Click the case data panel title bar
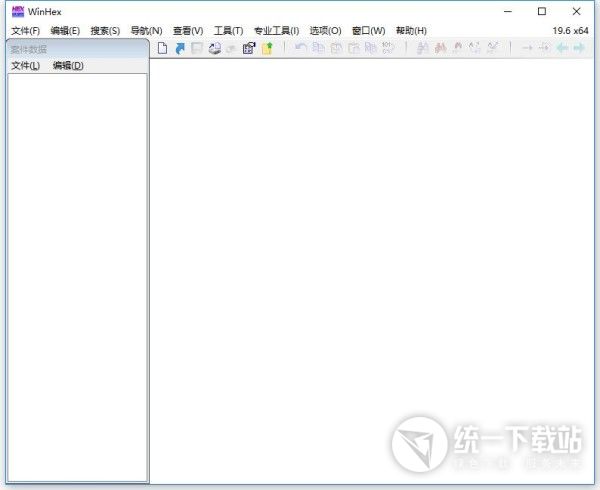Image resolution: width=600 pixels, height=490 pixels. tap(78, 49)
